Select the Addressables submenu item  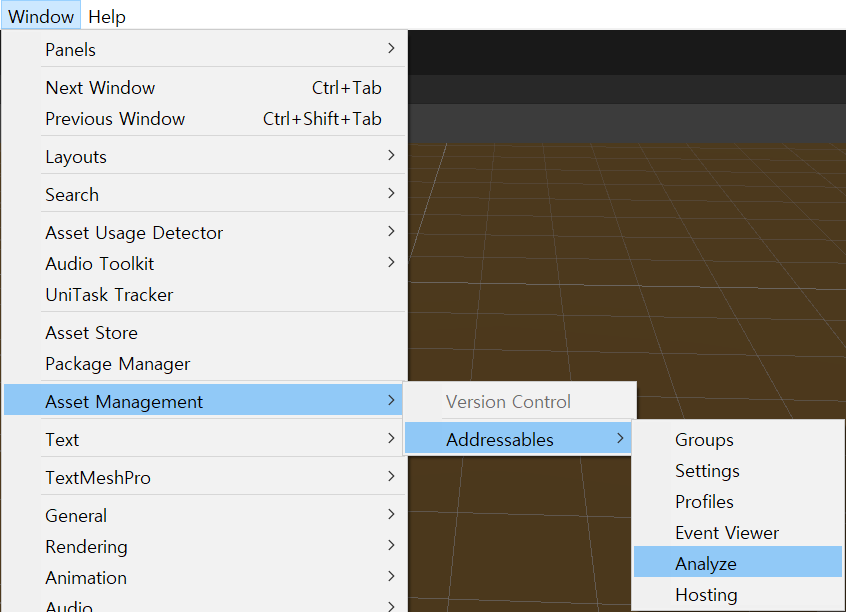point(519,439)
